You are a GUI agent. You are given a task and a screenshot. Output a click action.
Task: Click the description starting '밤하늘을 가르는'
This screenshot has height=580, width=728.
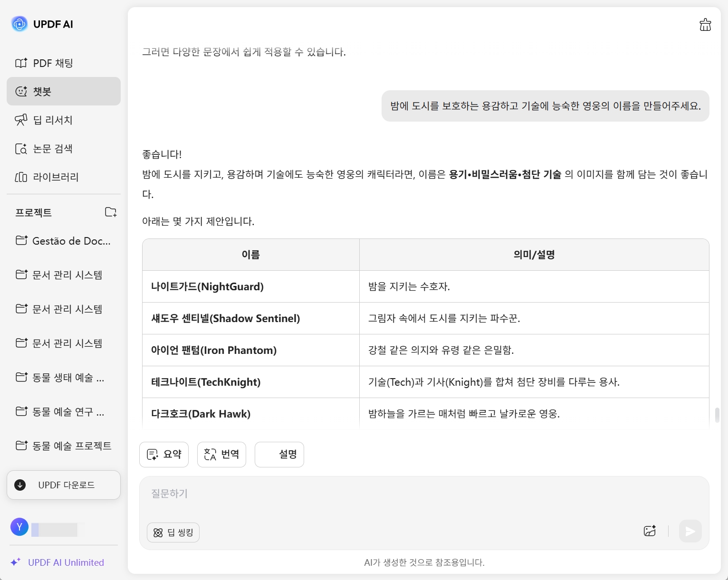pyautogui.click(x=464, y=414)
